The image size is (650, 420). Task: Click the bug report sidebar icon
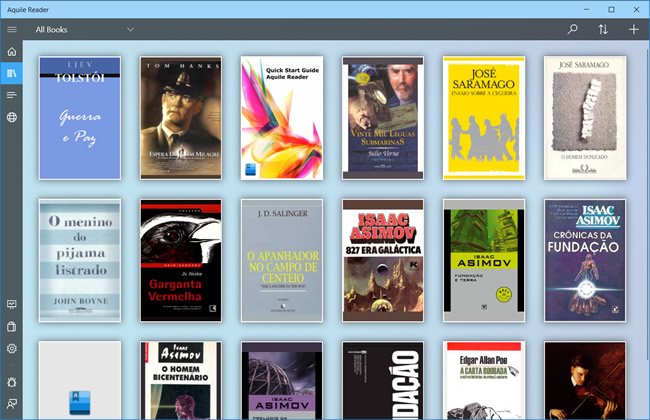tap(12, 382)
